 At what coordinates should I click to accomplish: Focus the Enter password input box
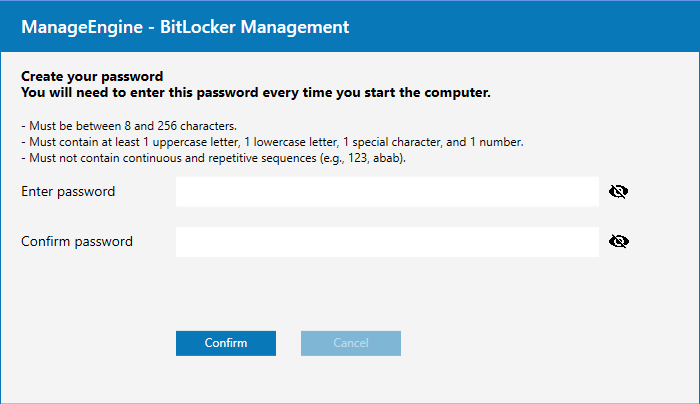pyautogui.click(x=387, y=191)
